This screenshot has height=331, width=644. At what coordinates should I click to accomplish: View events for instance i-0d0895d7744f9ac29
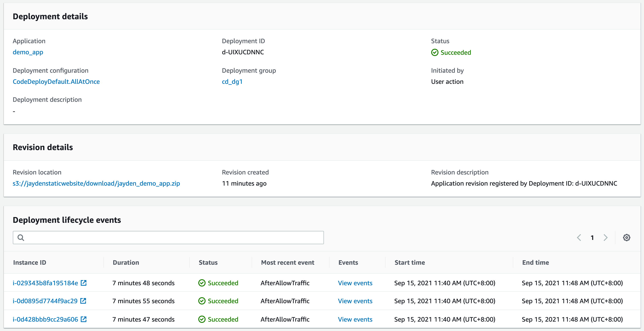(355, 301)
